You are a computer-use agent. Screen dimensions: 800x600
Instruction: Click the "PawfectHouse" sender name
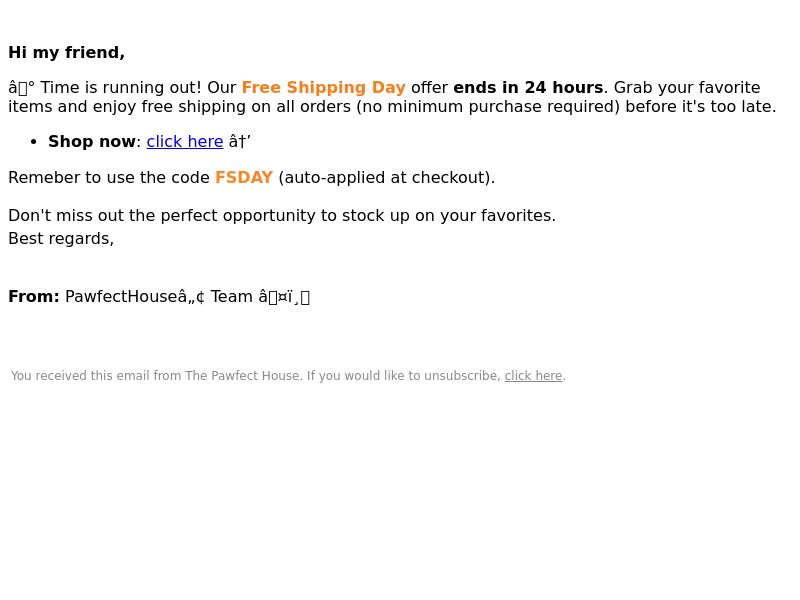(x=121, y=296)
